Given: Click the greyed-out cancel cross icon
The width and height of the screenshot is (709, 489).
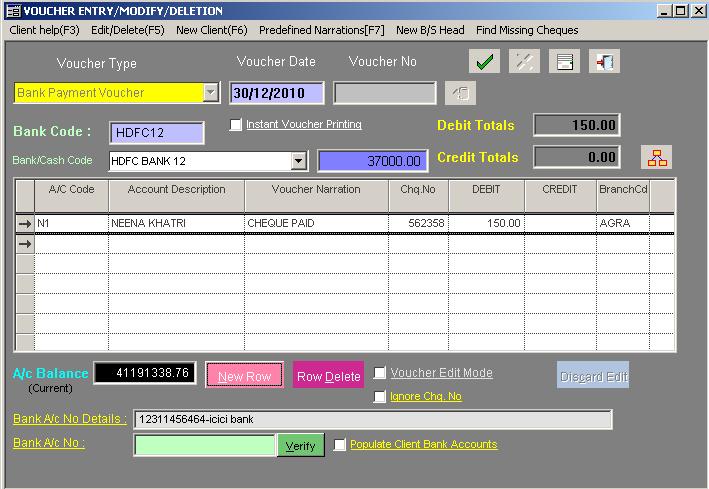Looking at the screenshot, I should click(x=524, y=62).
